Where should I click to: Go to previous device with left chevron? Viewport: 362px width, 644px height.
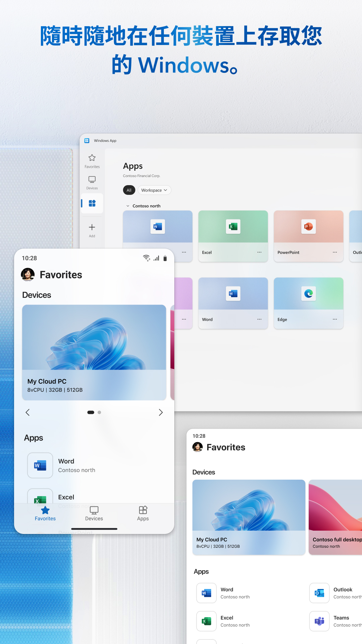(28, 412)
